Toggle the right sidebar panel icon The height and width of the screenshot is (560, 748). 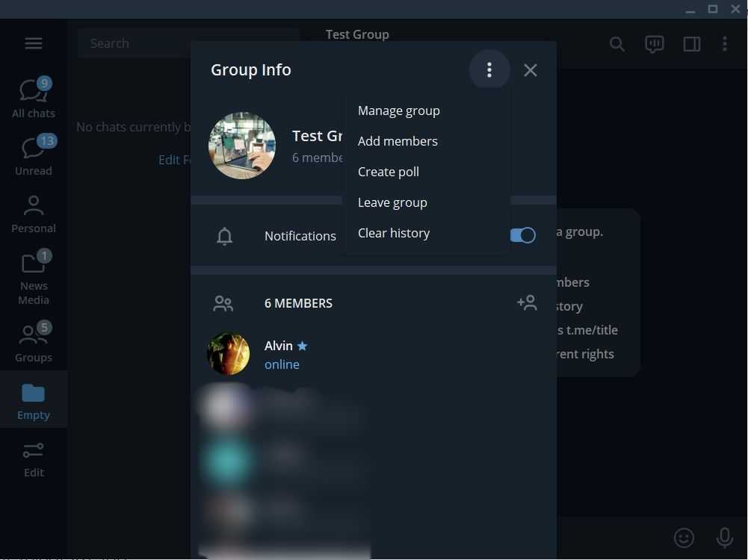click(691, 44)
